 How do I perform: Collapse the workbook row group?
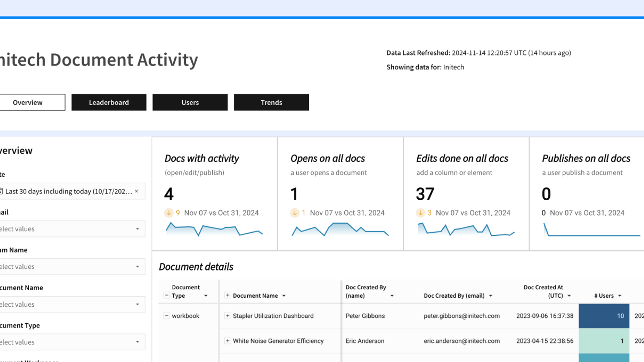[x=167, y=316]
